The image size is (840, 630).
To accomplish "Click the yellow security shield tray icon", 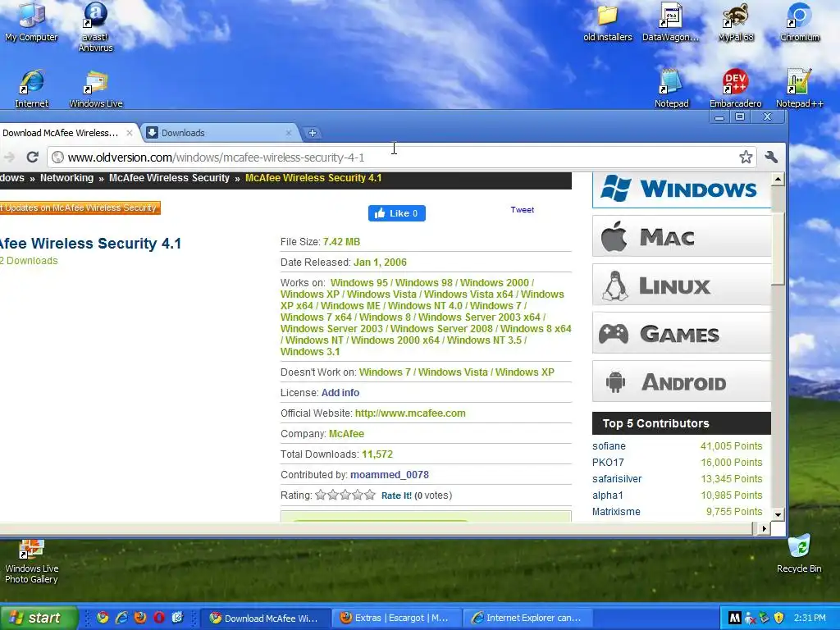I will coord(779,619).
